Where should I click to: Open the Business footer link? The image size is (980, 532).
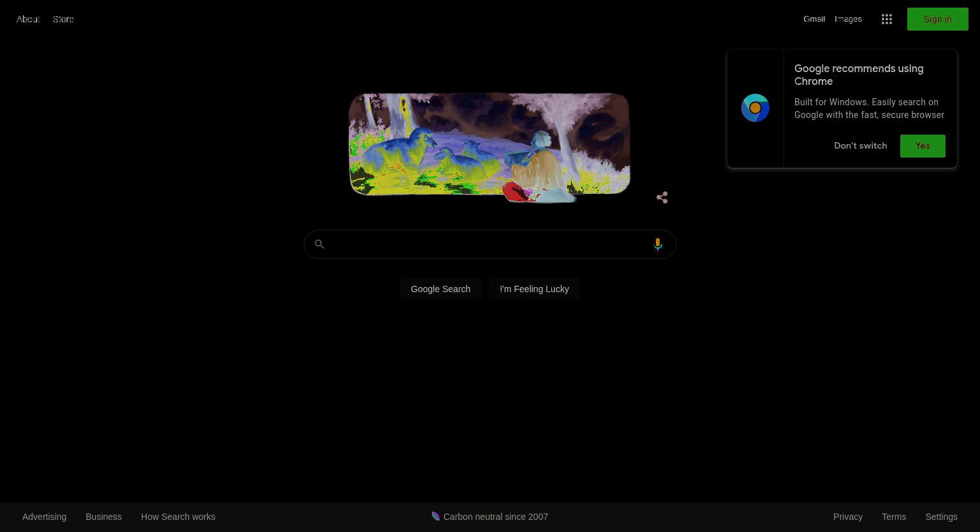[x=103, y=517]
